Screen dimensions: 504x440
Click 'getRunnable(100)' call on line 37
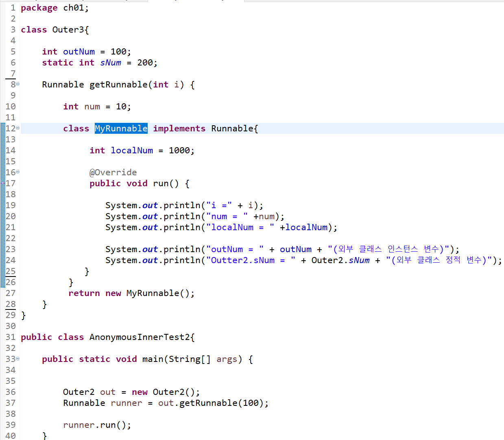tap(222, 403)
